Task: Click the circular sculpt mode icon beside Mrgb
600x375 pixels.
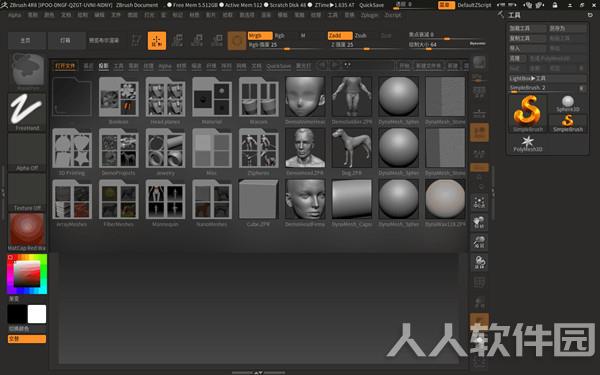Action: (x=237, y=41)
